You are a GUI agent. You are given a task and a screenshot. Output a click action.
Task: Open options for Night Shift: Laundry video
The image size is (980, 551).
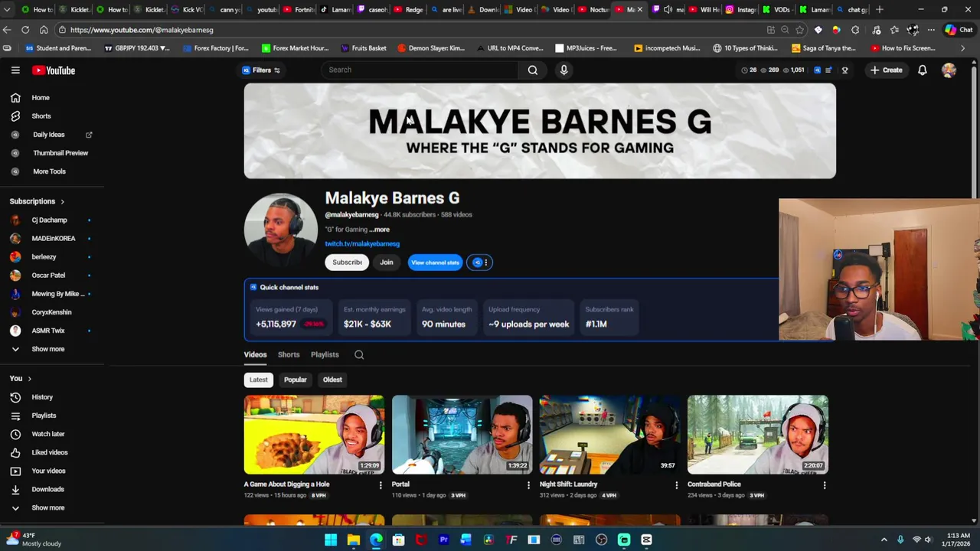676,484
